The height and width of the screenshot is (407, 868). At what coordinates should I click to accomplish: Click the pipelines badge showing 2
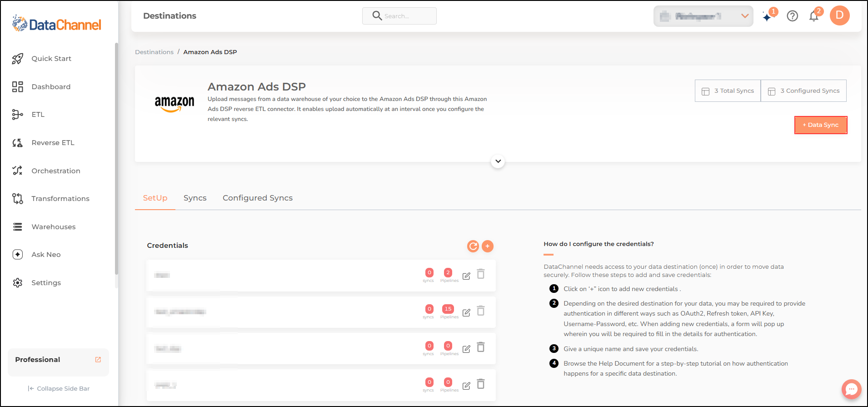pos(448,272)
